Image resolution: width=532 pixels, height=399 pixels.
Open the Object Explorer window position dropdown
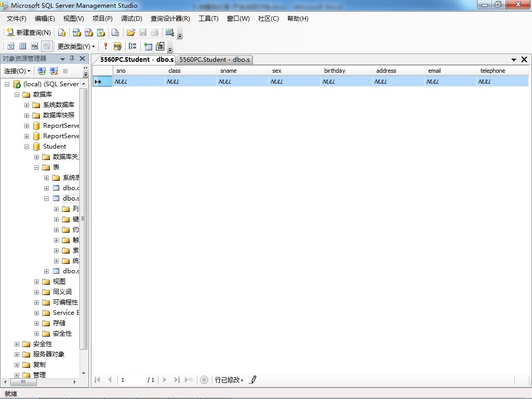tap(62, 59)
